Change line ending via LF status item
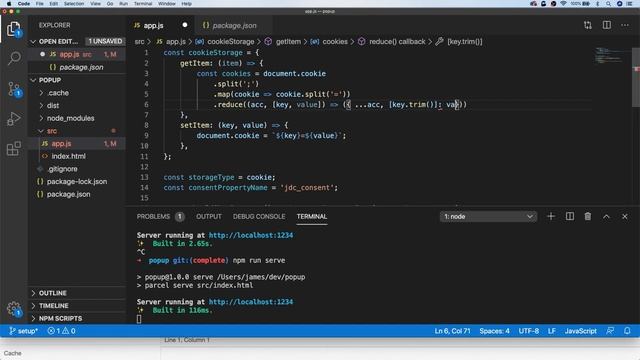The width and height of the screenshot is (640, 360). [551, 331]
